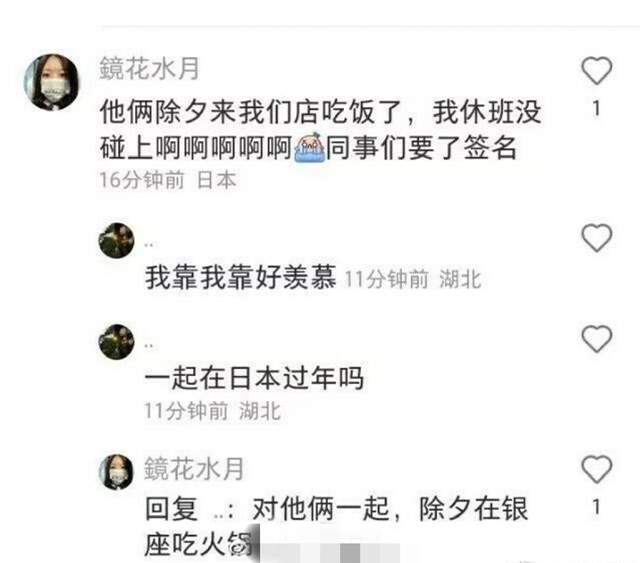Image resolution: width=640 pixels, height=563 pixels.
Task: Like 鏡花水月's reply about 银座
Action: click(x=596, y=469)
